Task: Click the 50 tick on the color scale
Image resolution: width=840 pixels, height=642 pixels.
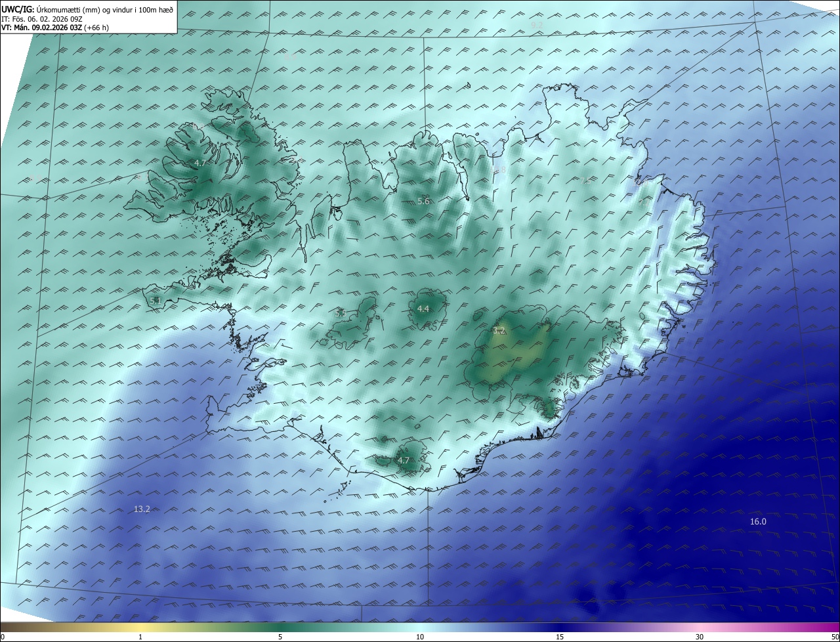Action: tap(835, 637)
